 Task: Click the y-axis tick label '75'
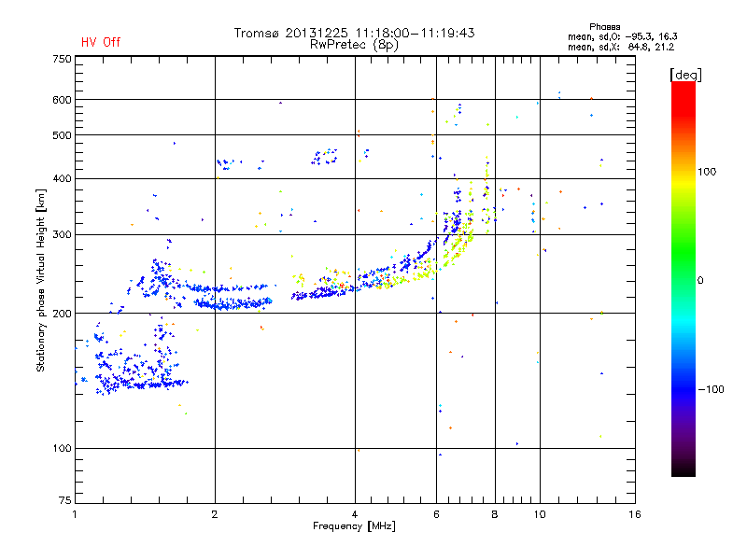65,500
